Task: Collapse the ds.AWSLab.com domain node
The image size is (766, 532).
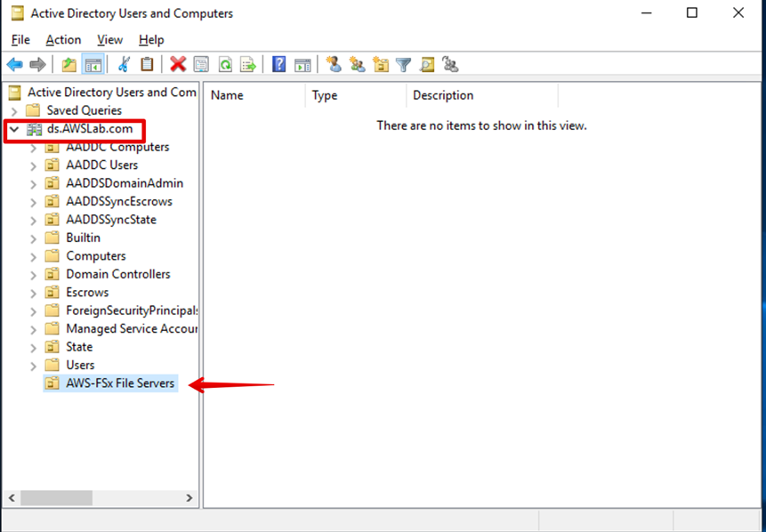Action: (14, 129)
